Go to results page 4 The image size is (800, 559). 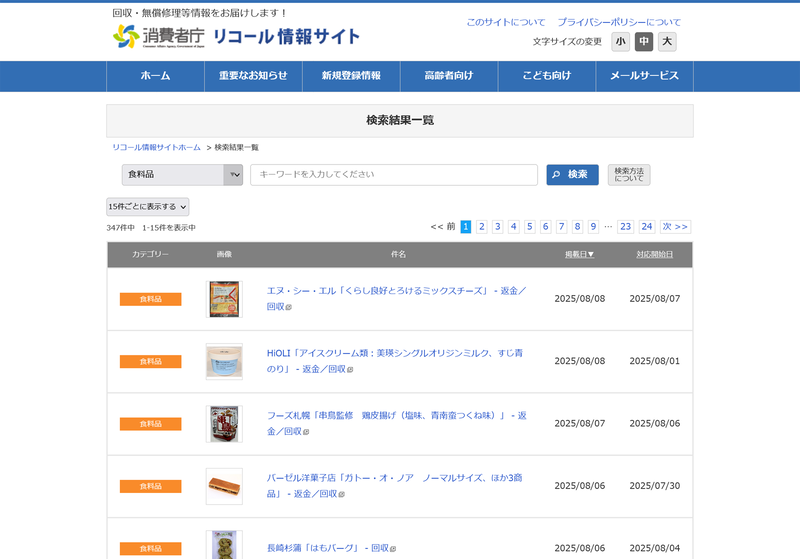point(514,226)
